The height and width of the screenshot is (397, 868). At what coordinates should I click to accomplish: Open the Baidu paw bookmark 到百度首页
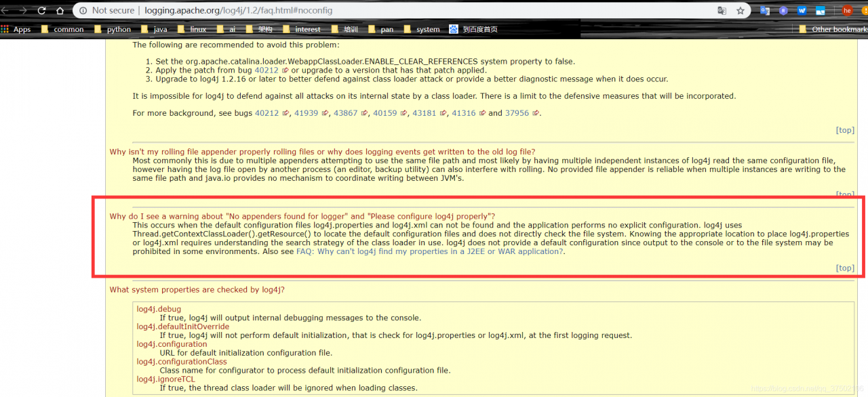pos(473,29)
